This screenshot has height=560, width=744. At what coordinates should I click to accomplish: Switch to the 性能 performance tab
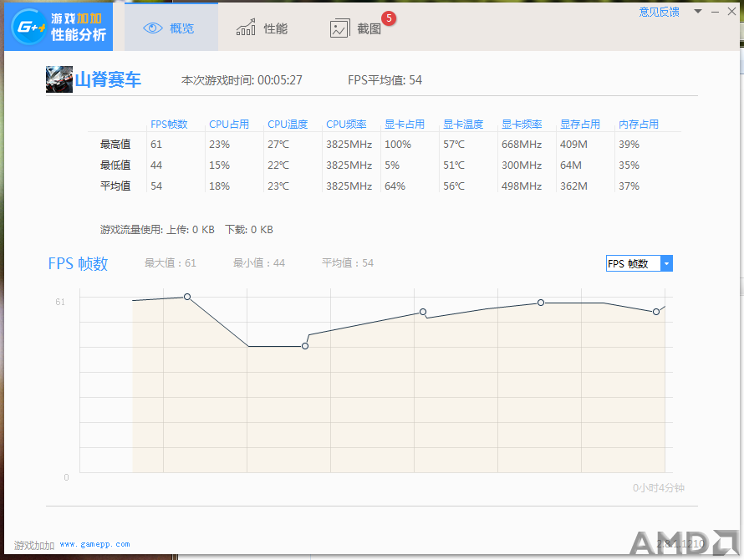(262, 28)
